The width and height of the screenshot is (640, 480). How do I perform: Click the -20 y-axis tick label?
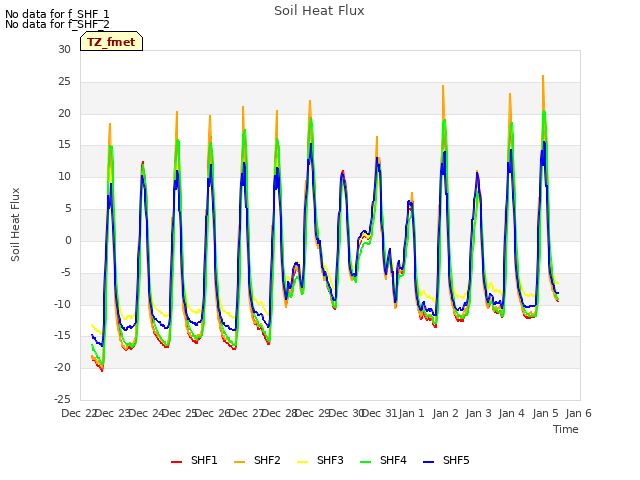coord(62,367)
